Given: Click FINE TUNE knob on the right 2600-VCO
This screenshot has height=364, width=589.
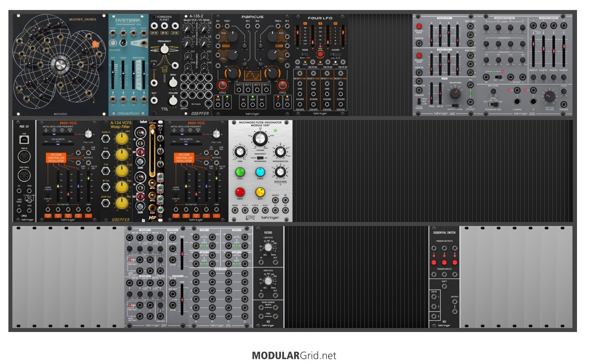Looking at the screenshot, I should point(216,134).
